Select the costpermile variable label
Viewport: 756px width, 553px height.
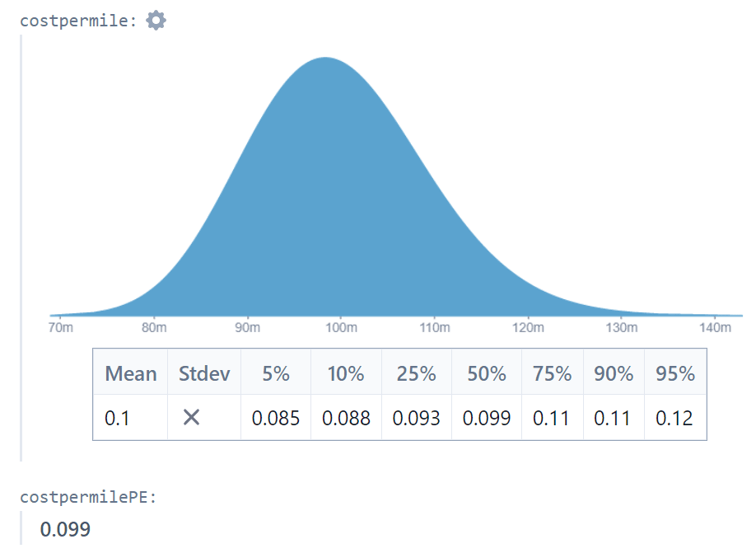(78, 21)
